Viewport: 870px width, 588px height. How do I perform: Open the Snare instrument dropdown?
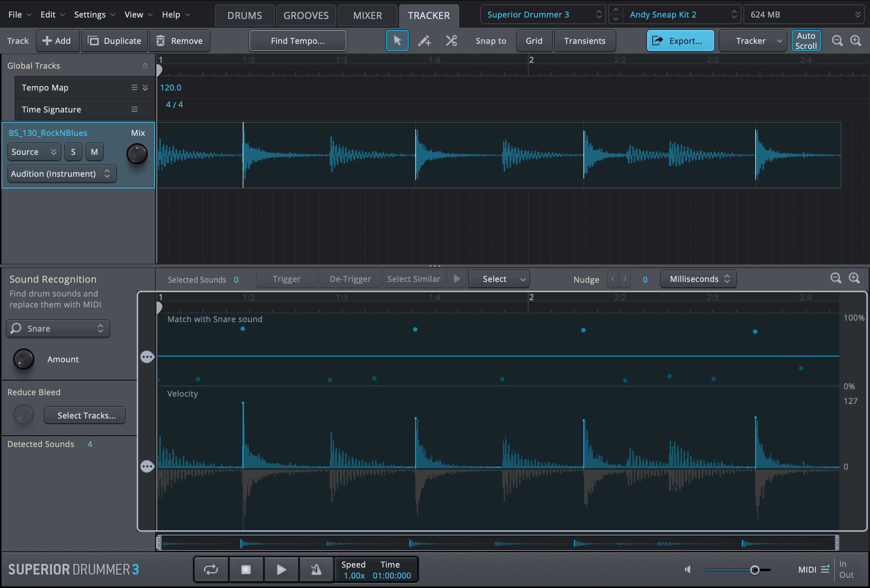[x=58, y=328]
